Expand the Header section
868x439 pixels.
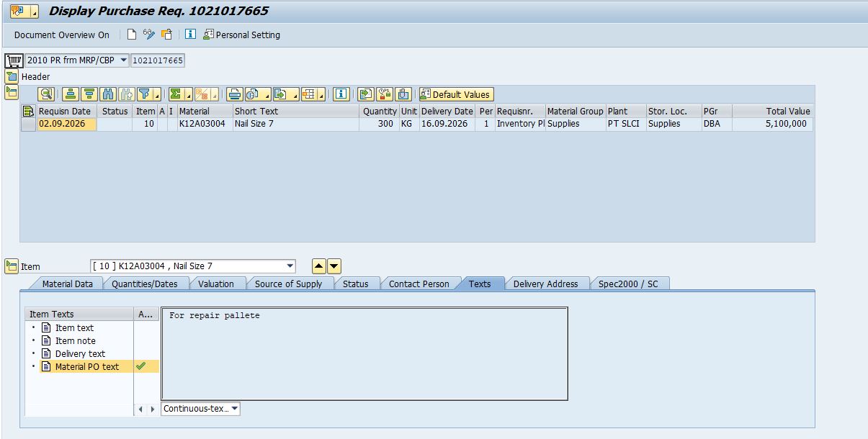point(12,76)
